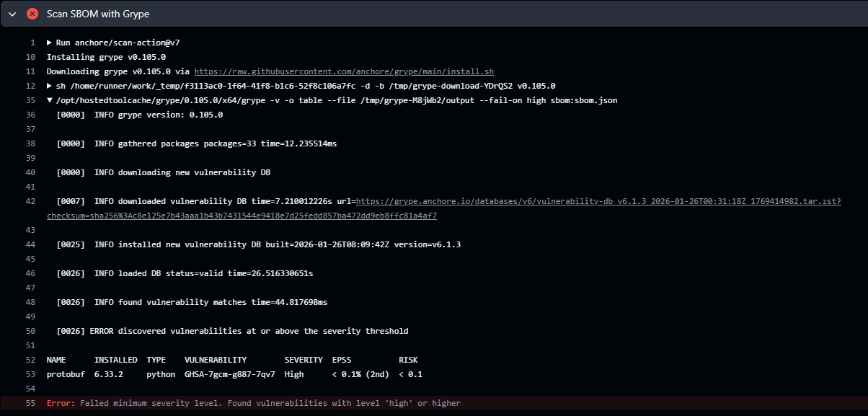Select line number 1
The height and width of the screenshot is (416, 868).
[32, 43]
